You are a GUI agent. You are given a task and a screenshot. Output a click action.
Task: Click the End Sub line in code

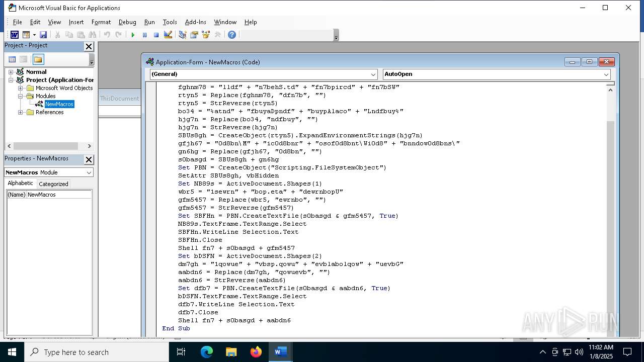176,328
